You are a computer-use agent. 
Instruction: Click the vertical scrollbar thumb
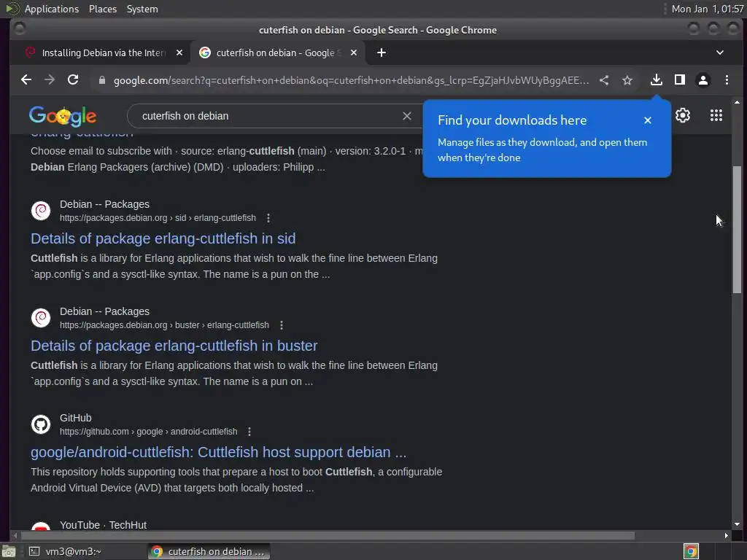[737, 230]
